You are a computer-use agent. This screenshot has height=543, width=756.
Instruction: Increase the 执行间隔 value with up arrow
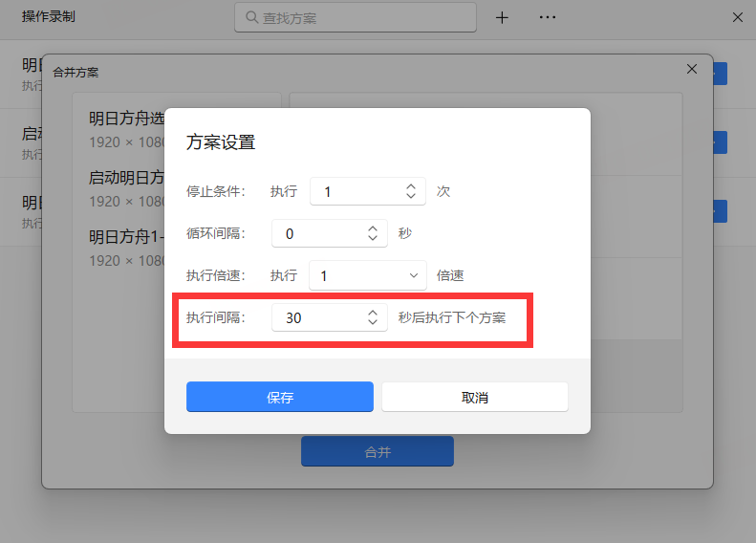pyautogui.click(x=372, y=313)
